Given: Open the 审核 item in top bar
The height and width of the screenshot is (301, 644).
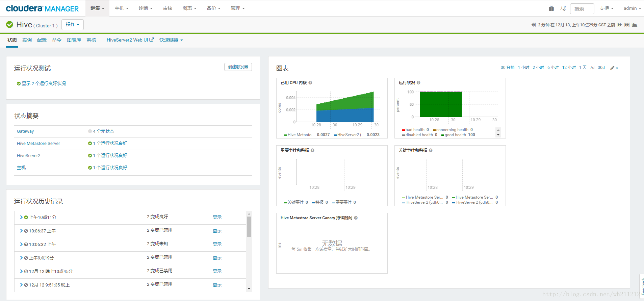Looking at the screenshot, I should pyautogui.click(x=168, y=8).
